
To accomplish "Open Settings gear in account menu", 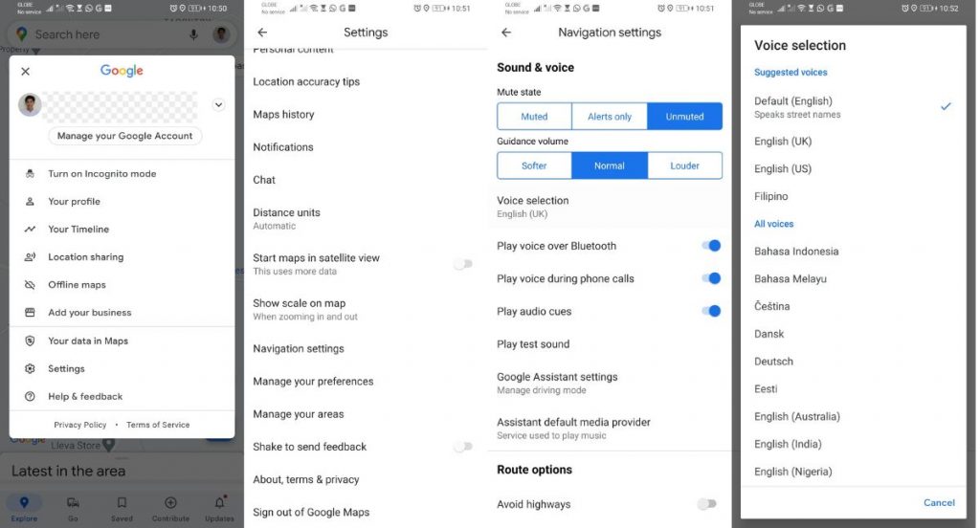I will tap(30, 368).
